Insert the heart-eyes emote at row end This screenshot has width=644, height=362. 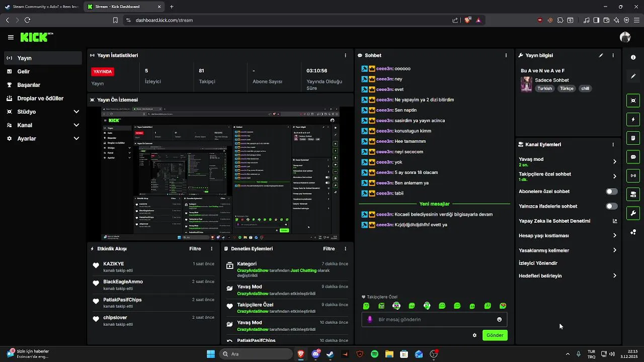click(x=503, y=306)
